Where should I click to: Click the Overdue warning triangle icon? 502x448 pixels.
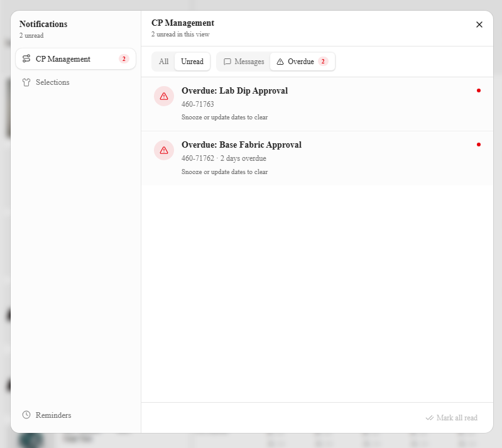(280, 62)
